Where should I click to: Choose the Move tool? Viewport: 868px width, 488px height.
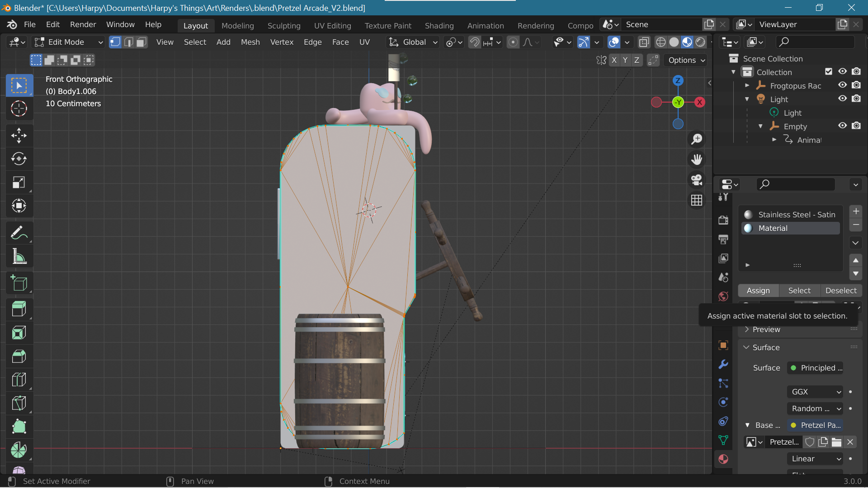pos(19,135)
